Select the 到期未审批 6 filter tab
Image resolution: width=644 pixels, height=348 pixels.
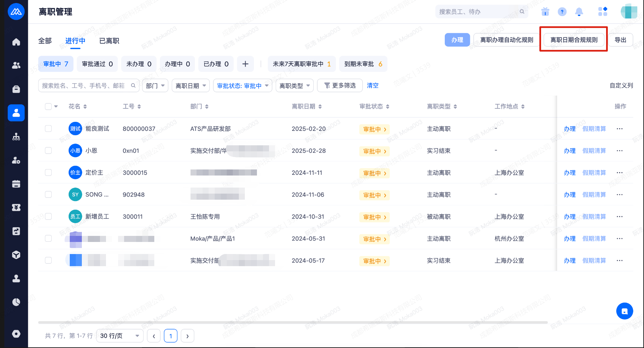tap(363, 64)
